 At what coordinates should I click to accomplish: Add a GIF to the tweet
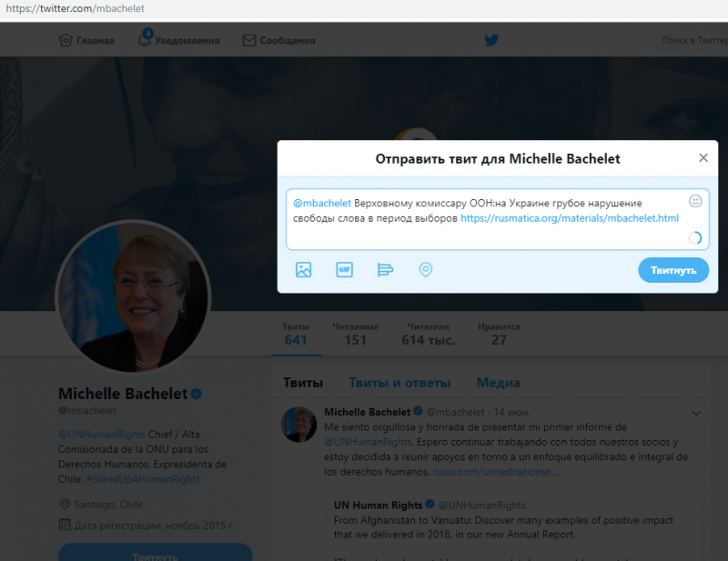pyautogui.click(x=345, y=270)
